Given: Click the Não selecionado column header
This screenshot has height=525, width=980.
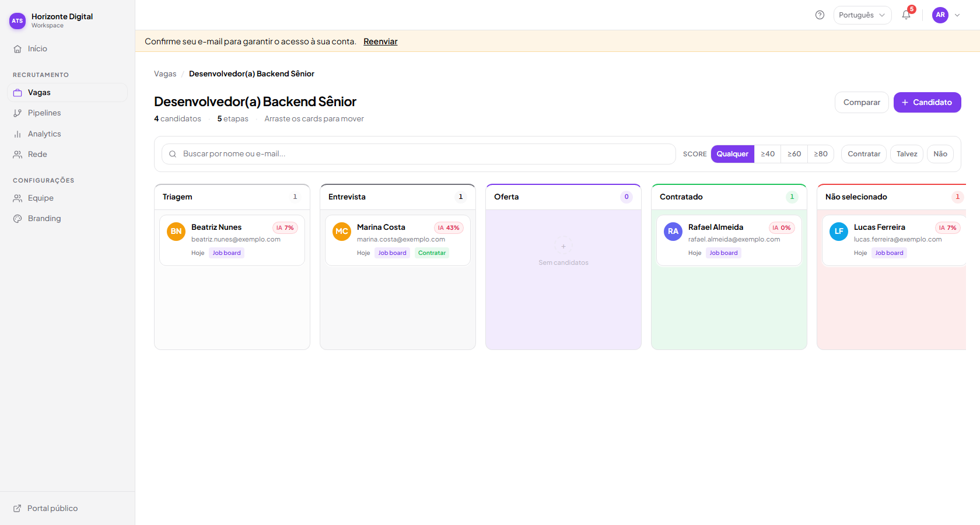Looking at the screenshot, I should (891, 197).
